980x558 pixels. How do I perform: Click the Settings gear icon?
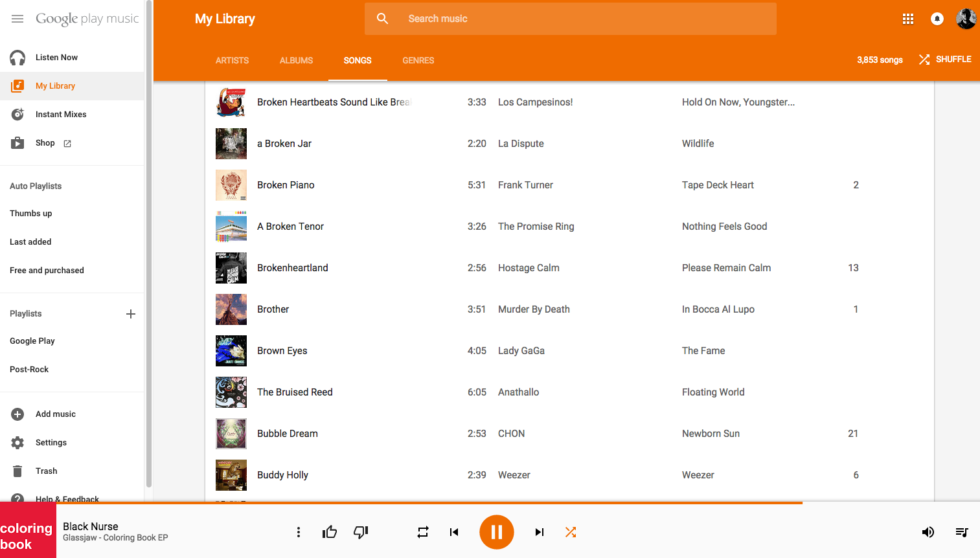pos(17,443)
